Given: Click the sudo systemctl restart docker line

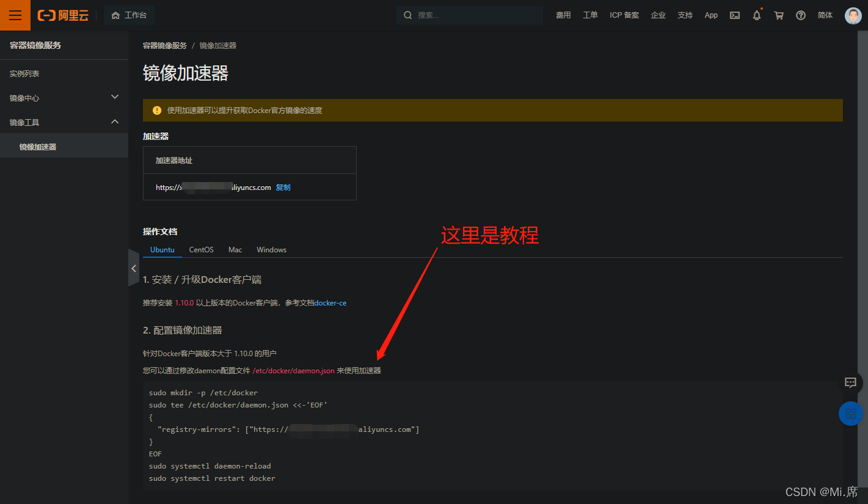Looking at the screenshot, I should 212,478.
